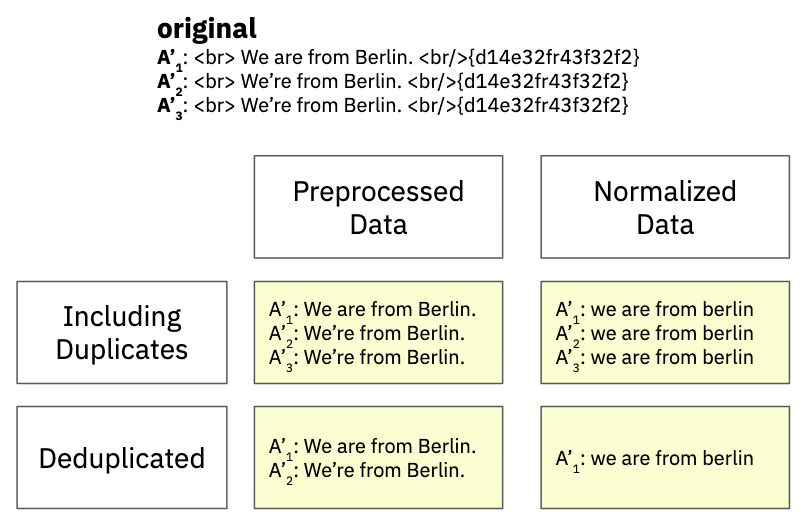Click the bold A'1 label in the original list
This screenshot has height=520, width=809.
(x=170, y=58)
